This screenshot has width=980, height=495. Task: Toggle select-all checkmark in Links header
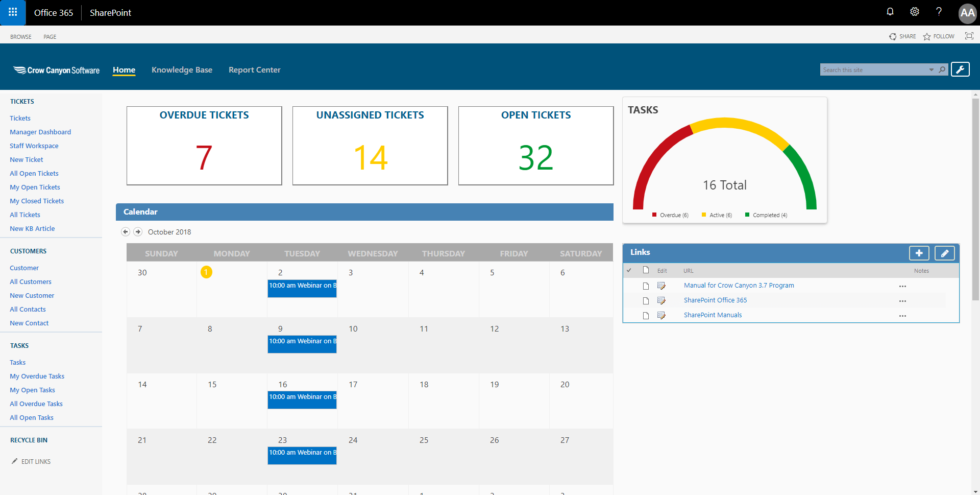(x=629, y=270)
